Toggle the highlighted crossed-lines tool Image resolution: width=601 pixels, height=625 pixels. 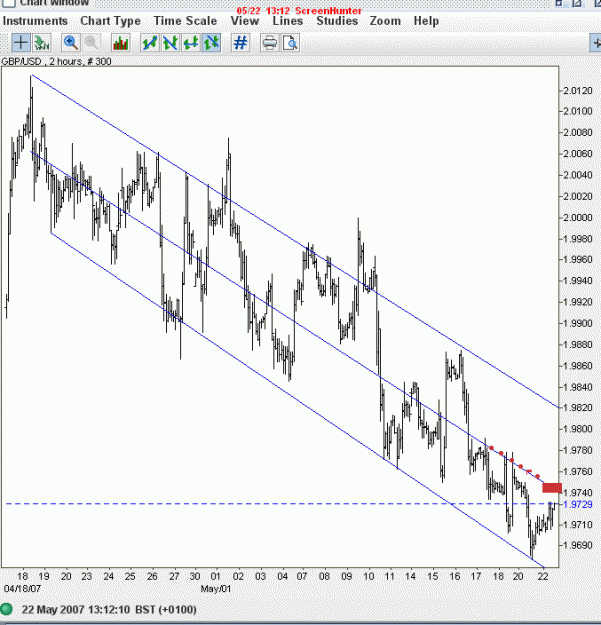(212, 43)
